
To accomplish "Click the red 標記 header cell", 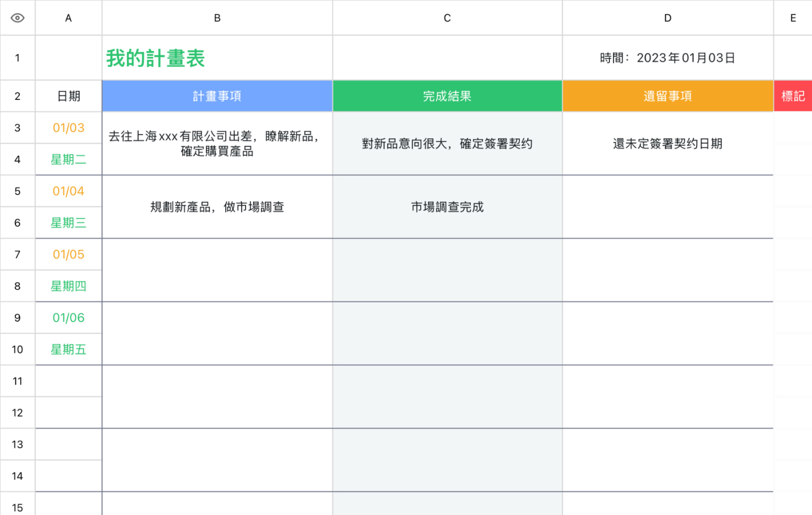I will [x=793, y=96].
